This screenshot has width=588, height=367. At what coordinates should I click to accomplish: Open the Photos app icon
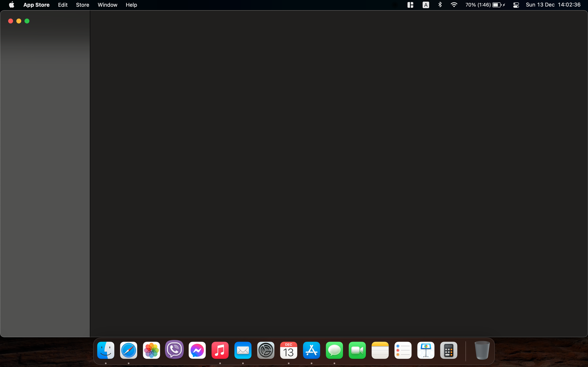[x=151, y=350]
